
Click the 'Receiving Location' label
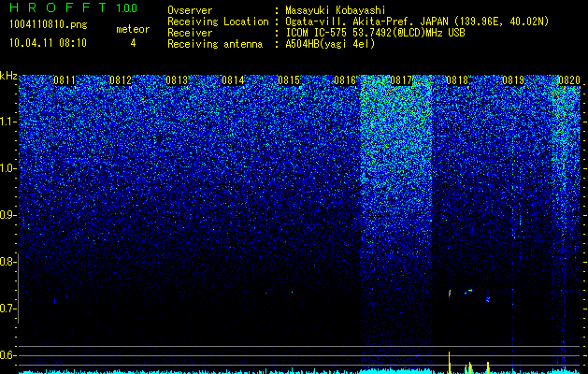click(x=218, y=22)
